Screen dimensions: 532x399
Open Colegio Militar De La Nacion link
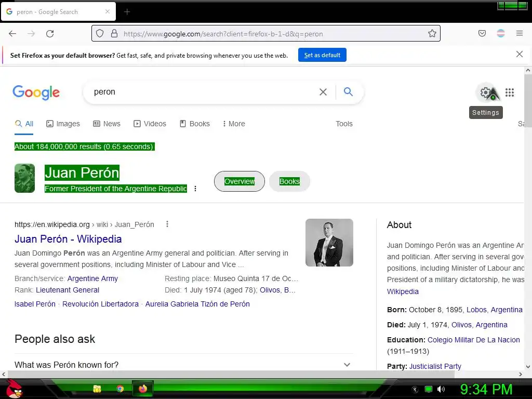click(474, 340)
